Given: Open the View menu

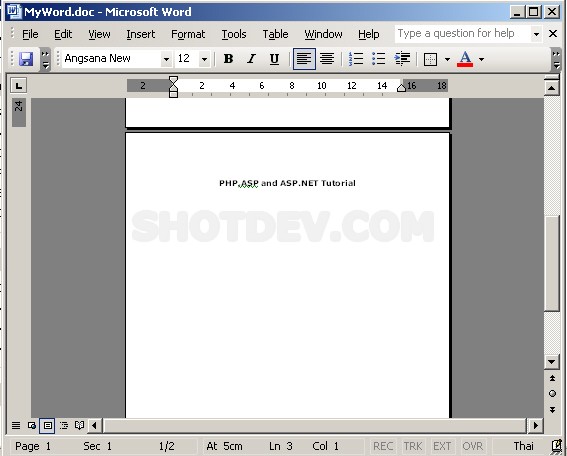Looking at the screenshot, I should click(99, 34).
